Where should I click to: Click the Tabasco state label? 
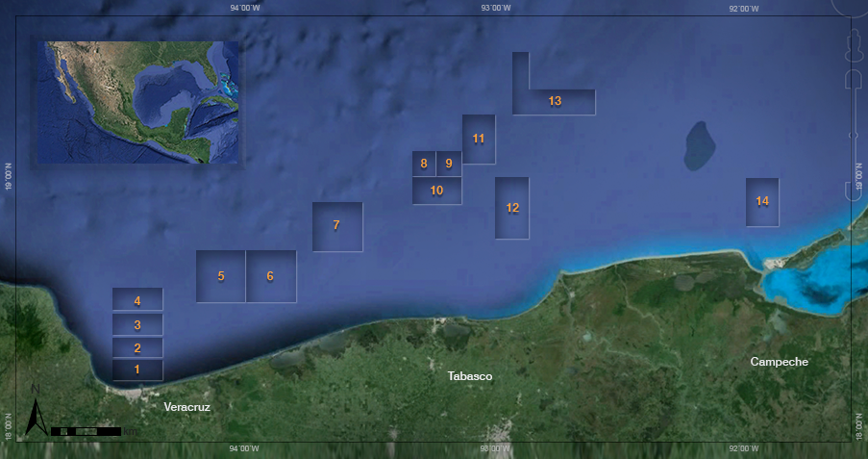pyautogui.click(x=470, y=376)
